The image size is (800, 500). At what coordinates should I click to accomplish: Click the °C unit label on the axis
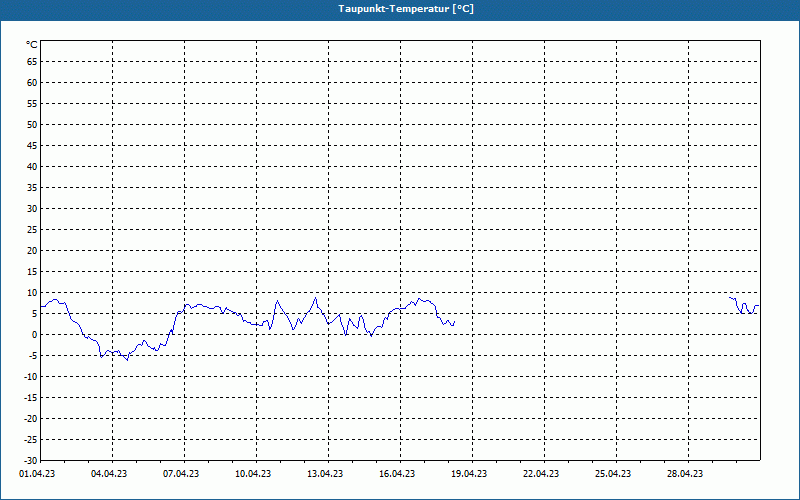(32, 45)
